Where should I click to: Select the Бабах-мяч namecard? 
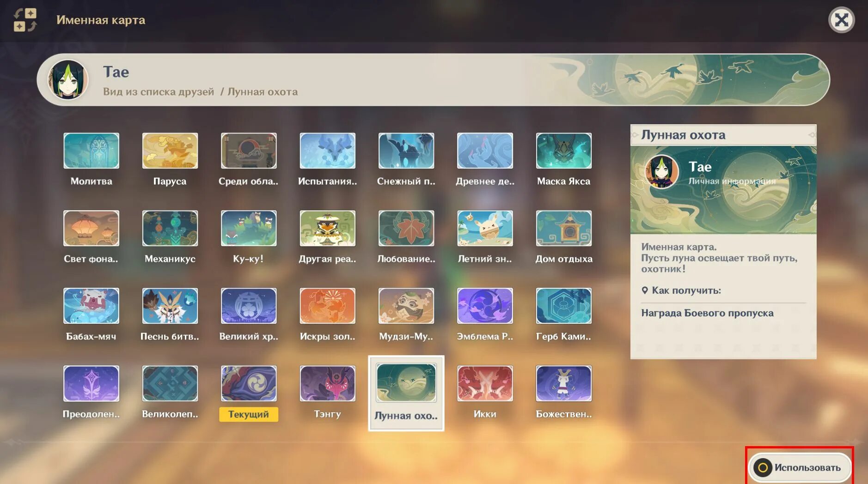(91, 306)
